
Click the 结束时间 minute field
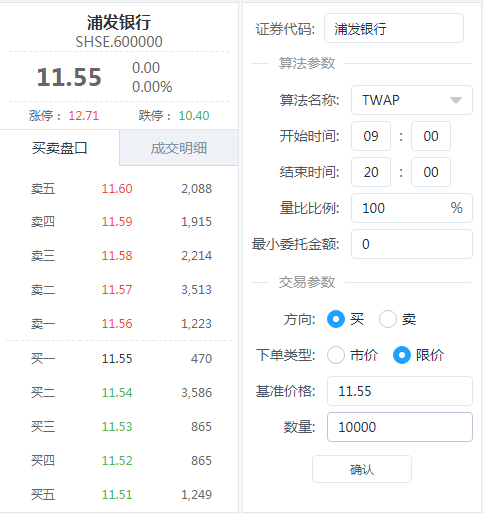[431, 172]
